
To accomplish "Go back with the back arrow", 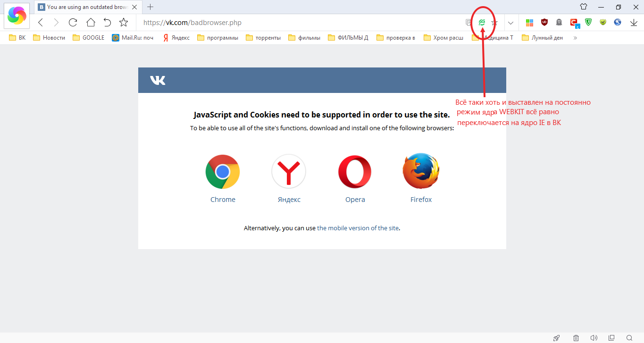I will pos(41,22).
